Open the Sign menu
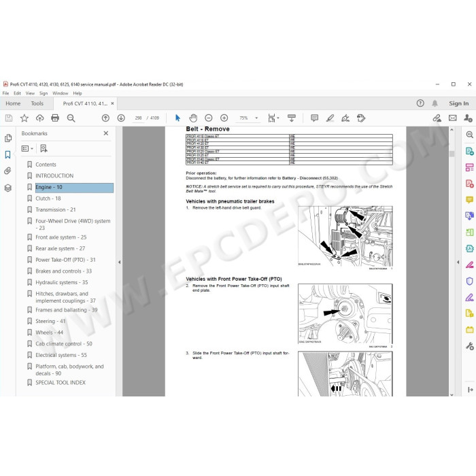The height and width of the screenshot is (476, 476). tap(44, 93)
